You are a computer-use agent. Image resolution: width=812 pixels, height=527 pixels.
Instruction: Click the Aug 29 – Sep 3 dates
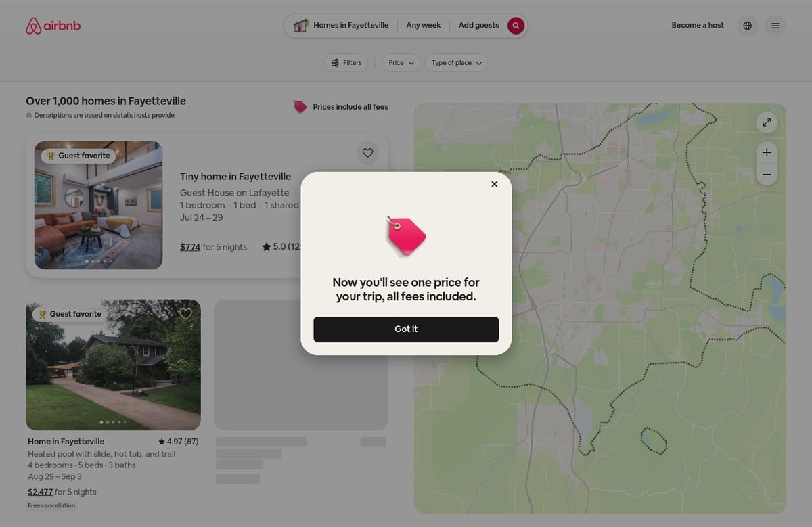pyautogui.click(x=55, y=476)
